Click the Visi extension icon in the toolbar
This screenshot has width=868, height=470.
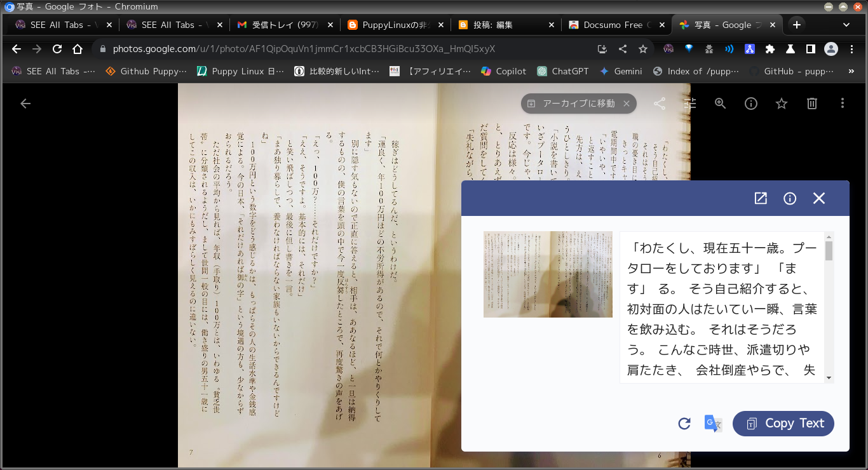point(668,49)
